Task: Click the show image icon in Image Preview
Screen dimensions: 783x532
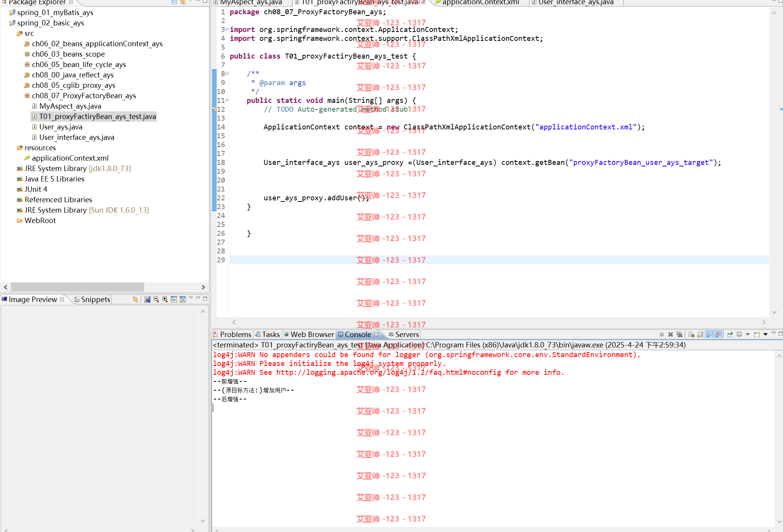Action: tap(147, 299)
